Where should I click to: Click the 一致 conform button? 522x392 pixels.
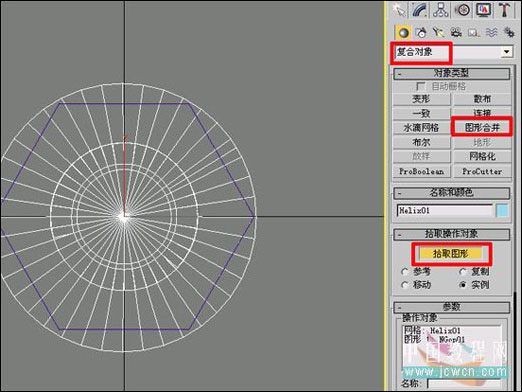click(421, 113)
